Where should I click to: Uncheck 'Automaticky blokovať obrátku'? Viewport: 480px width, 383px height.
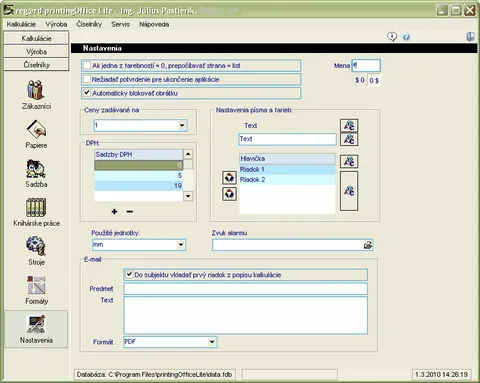pyautogui.click(x=87, y=93)
